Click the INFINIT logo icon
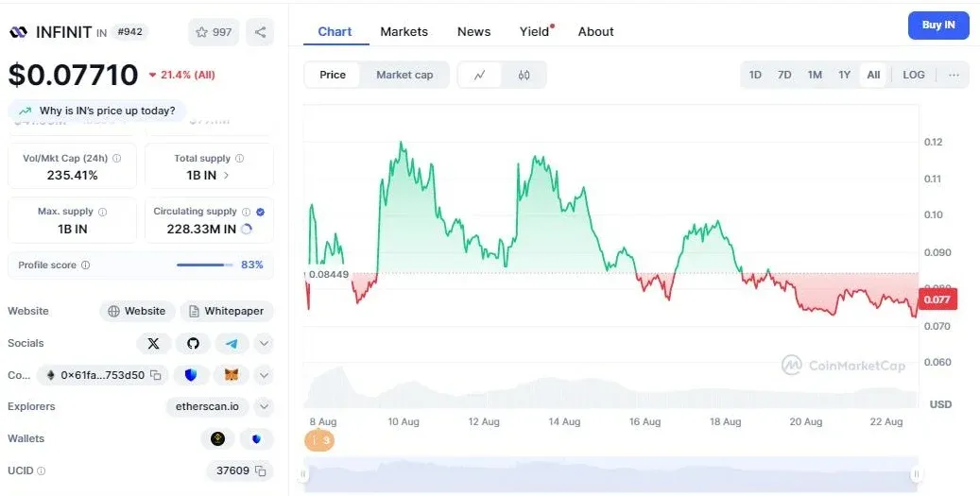 [x=18, y=32]
